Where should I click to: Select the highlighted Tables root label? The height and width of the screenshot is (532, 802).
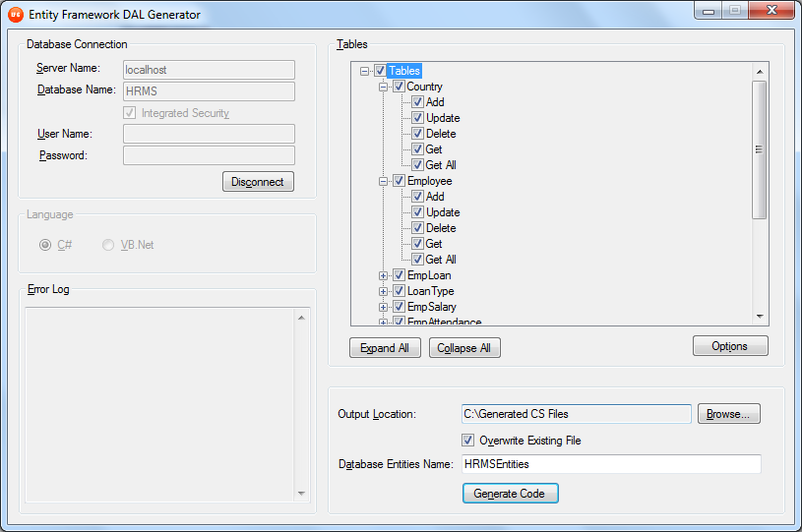coord(404,71)
